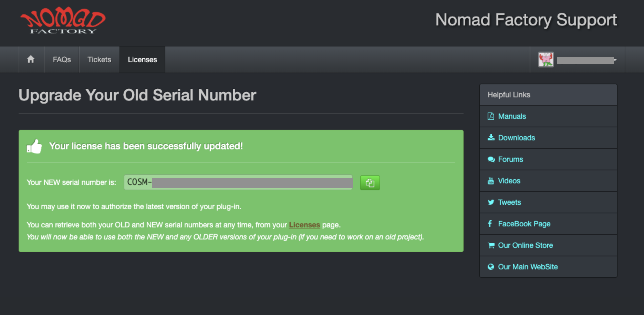Follow the Licenses link in green message
Image resolution: width=644 pixels, height=315 pixels.
pos(304,225)
